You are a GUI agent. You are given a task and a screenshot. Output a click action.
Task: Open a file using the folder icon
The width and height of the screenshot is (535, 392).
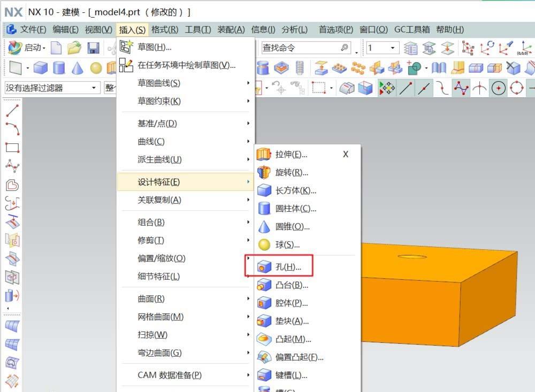click(74, 48)
